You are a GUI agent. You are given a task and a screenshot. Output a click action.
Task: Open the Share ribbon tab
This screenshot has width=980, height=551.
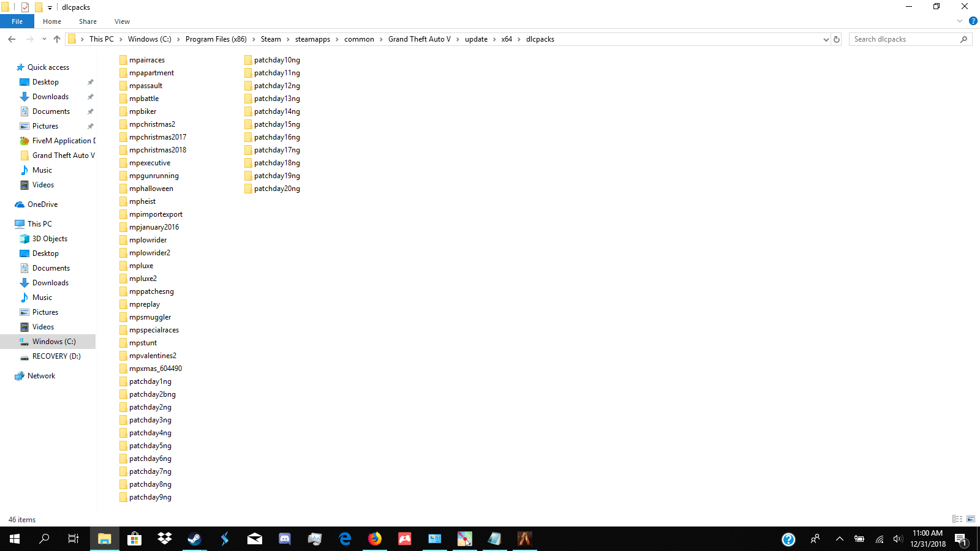pos(88,21)
